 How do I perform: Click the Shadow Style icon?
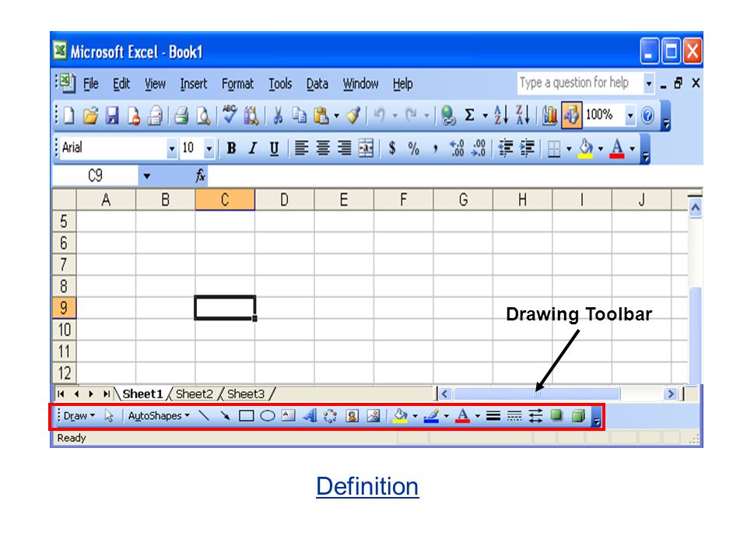pyautogui.click(x=556, y=415)
